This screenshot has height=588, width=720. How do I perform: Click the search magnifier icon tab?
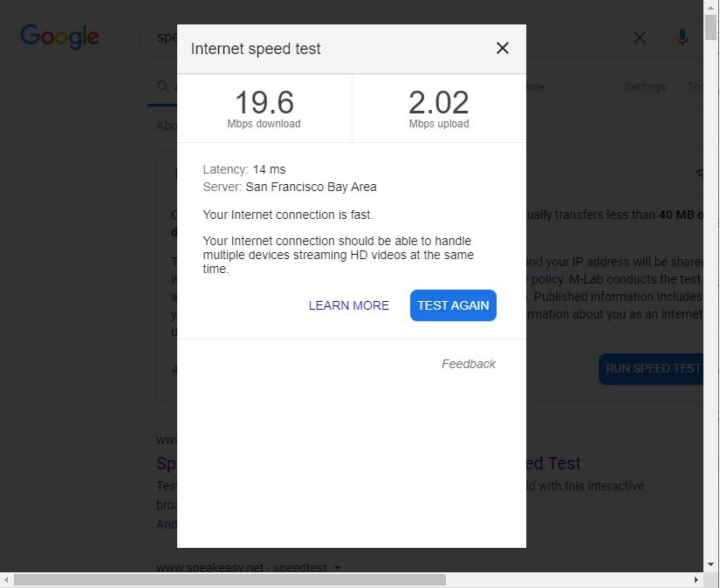(162, 85)
